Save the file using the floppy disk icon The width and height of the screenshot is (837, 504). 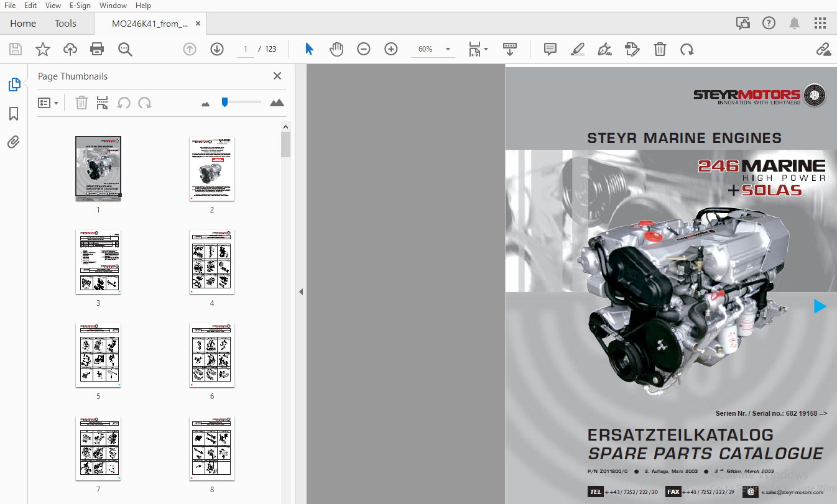coord(16,49)
